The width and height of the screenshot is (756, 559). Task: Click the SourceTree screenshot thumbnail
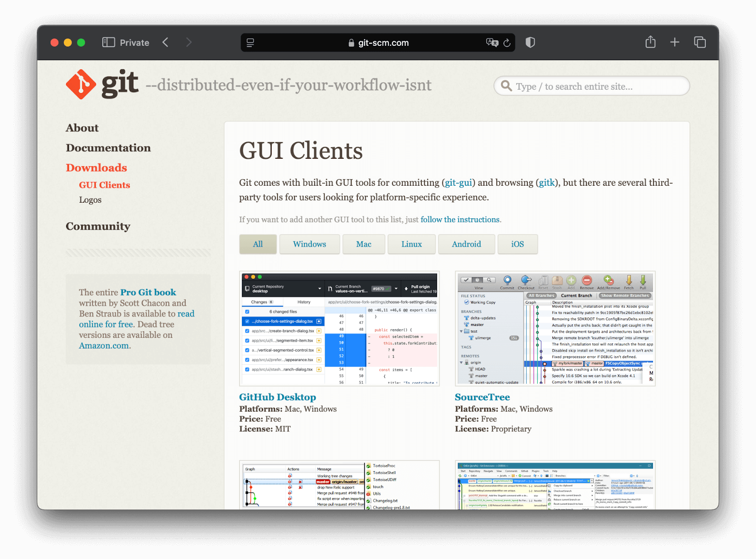tap(555, 329)
